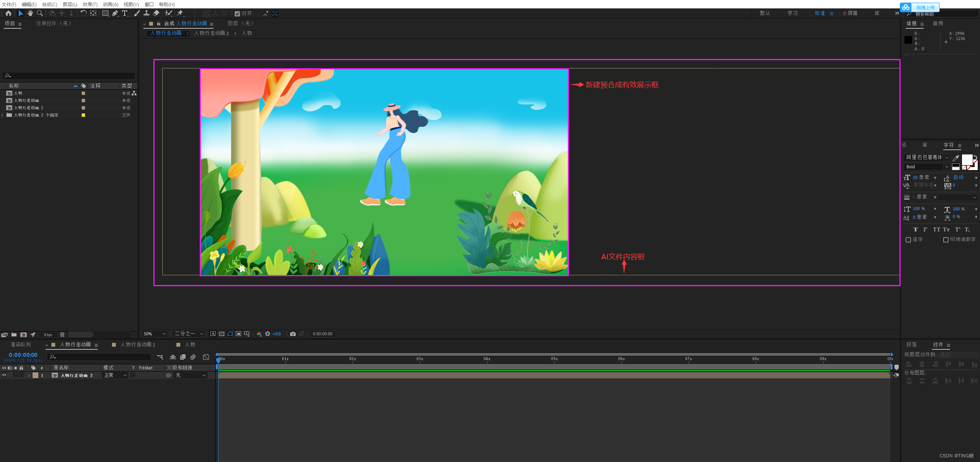Switch to the 人物 timeline tab
The width and height of the screenshot is (980, 462).
[x=190, y=345]
